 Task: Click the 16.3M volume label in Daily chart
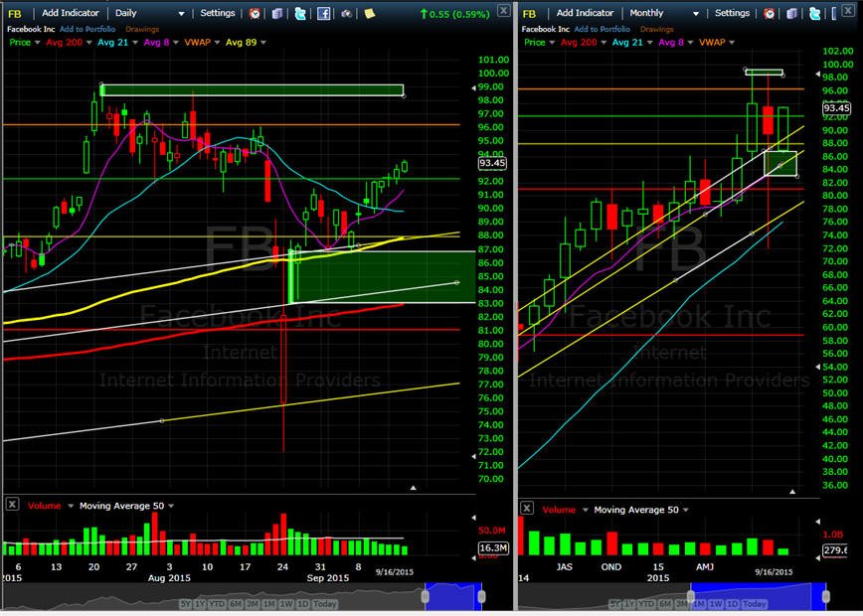pyautogui.click(x=492, y=547)
